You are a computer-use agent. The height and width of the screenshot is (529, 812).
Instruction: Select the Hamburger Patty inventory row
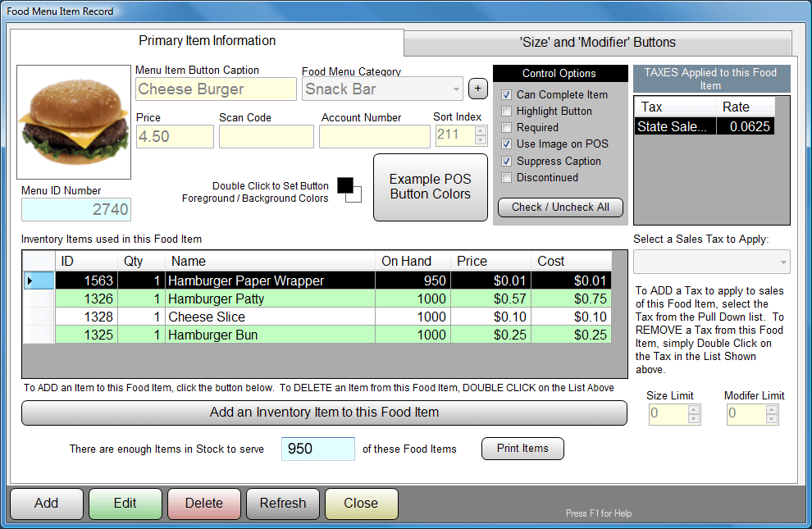(246, 299)
